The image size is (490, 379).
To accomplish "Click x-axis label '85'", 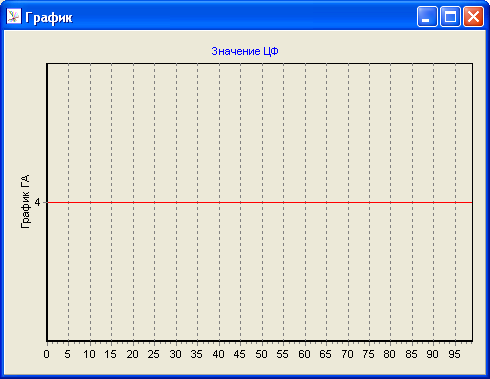I will [411, 354].
